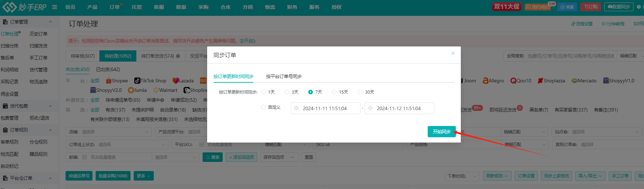This screenshot has height=189, width=644.
Task: Collapse the 货代包裹 sidebar group chevron
Action: 50,106
